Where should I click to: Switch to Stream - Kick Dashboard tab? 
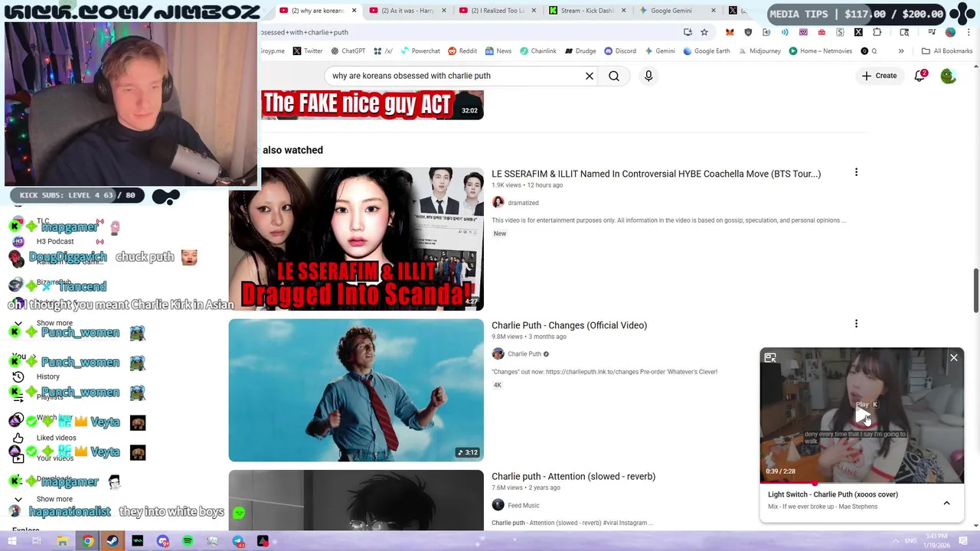point(586,11)
